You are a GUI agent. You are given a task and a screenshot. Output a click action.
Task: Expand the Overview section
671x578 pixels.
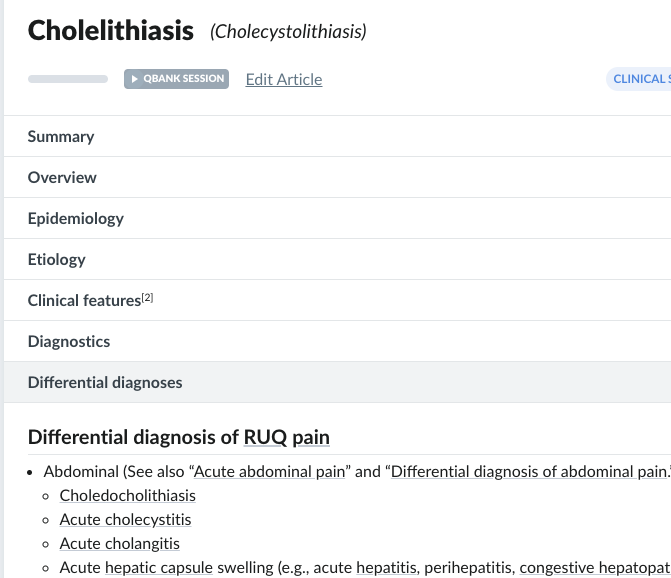(62, 177)
